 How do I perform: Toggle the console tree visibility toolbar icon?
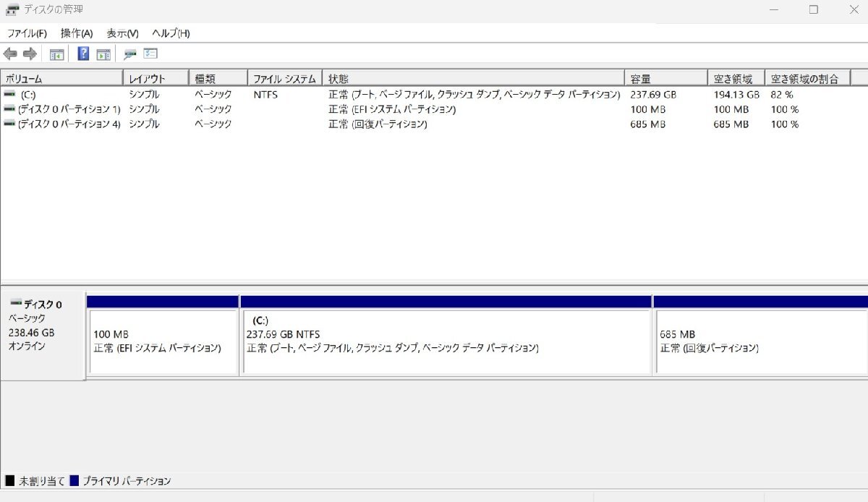tap(56, 53)
